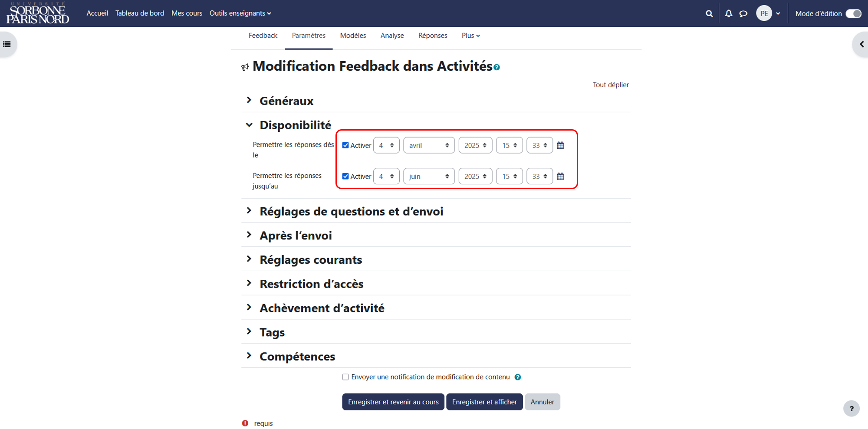
Task: Click help icon beside page title
Action: (496, 67)
